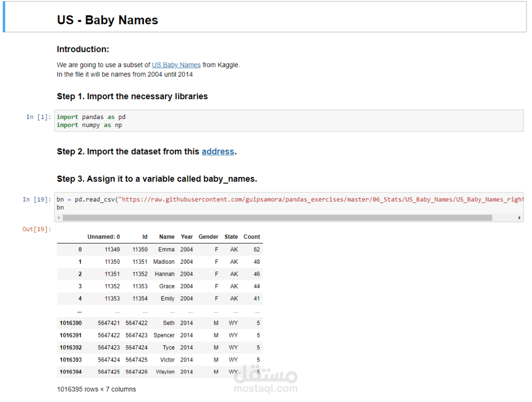Click the 'Emma' name cell

(x=166, y=249)
